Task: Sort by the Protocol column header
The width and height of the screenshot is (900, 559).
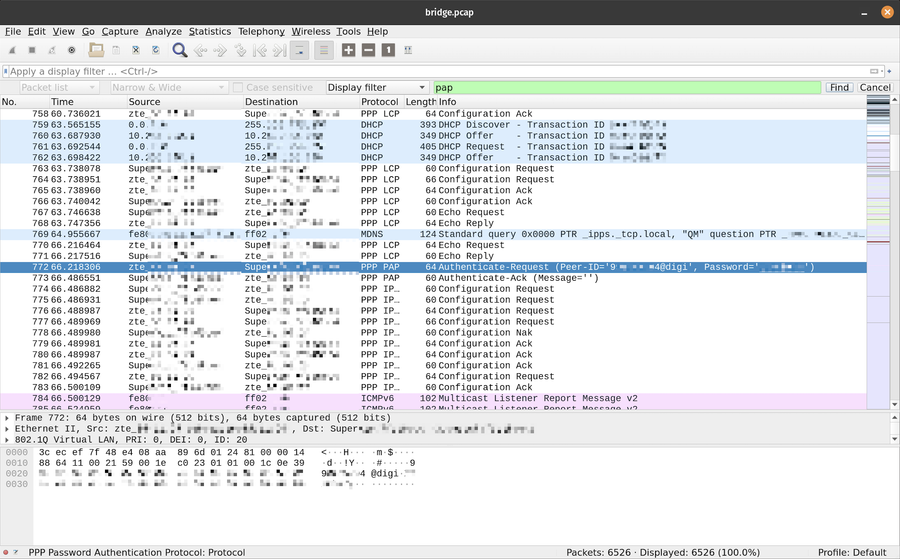Action: tap(380, 102)
